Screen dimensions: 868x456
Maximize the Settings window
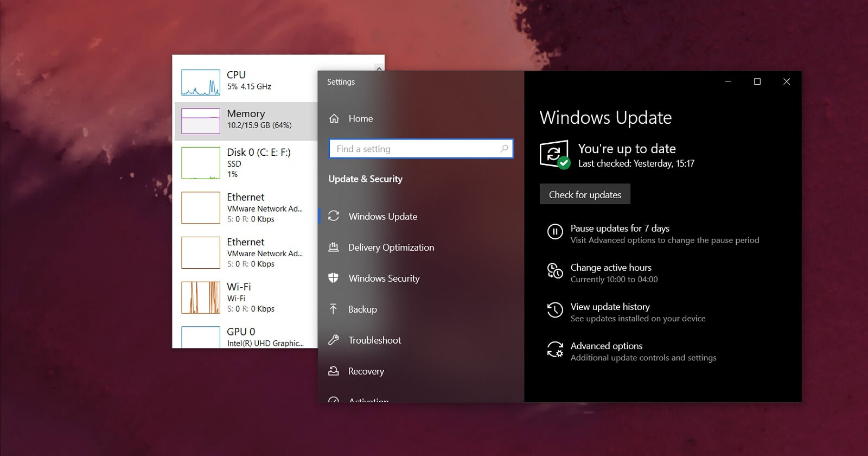[757, 81]
